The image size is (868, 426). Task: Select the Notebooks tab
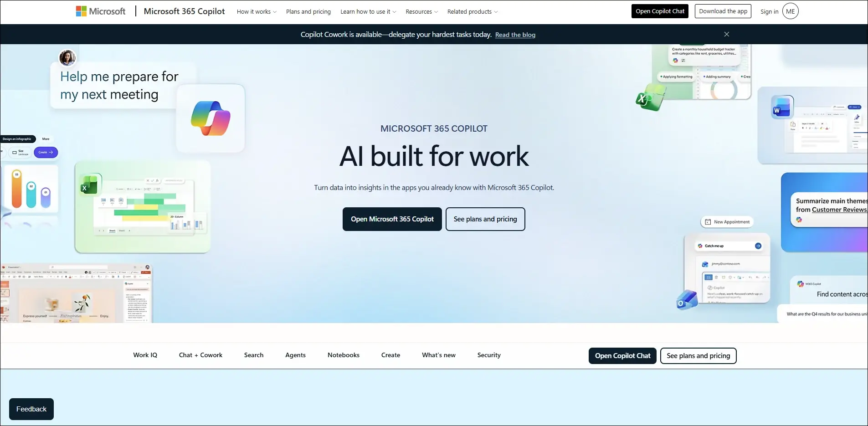(344, 355)
